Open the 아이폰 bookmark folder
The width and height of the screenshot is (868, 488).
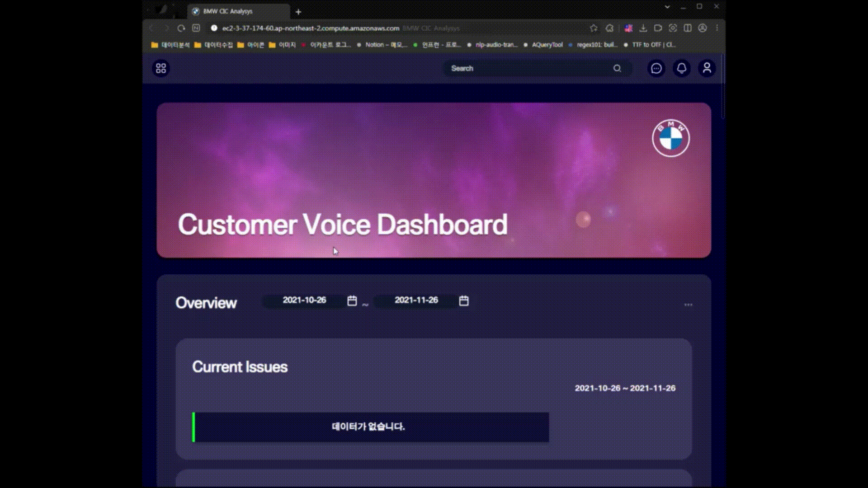251,45
